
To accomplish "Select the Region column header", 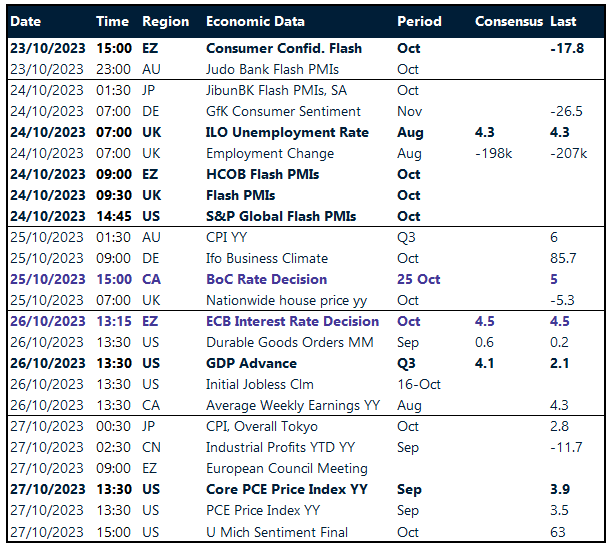I will 165,21.
